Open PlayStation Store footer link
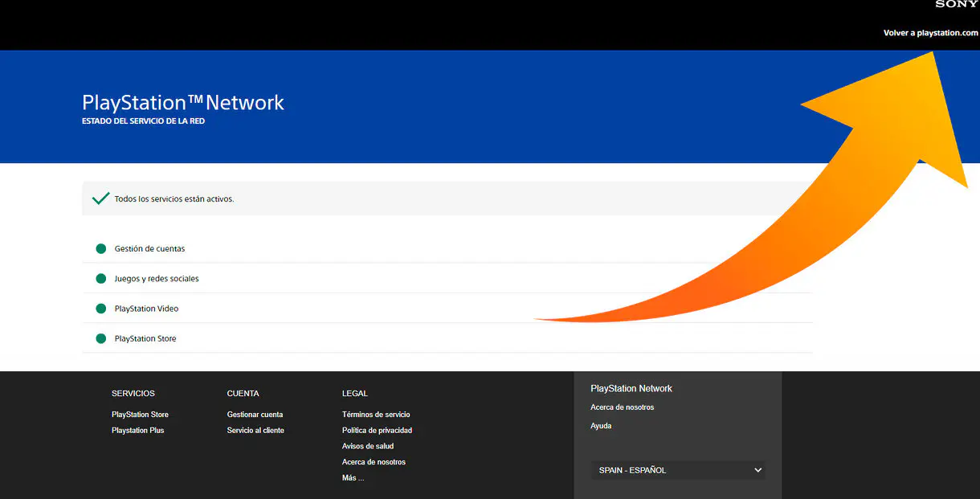Image resolution: width=980 pixels, height=499 pixels. click(x=140, y=415)
